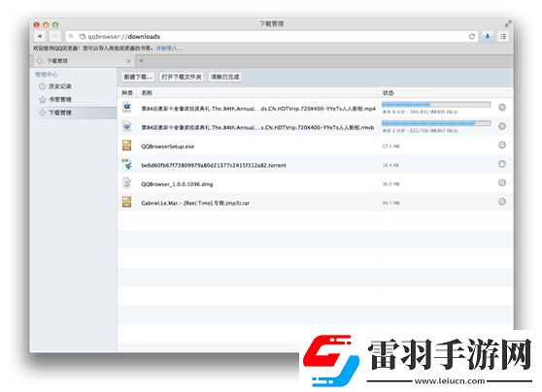Click the 名称 column header
Screen dimensions: 542x392
[x=147, y=92]
